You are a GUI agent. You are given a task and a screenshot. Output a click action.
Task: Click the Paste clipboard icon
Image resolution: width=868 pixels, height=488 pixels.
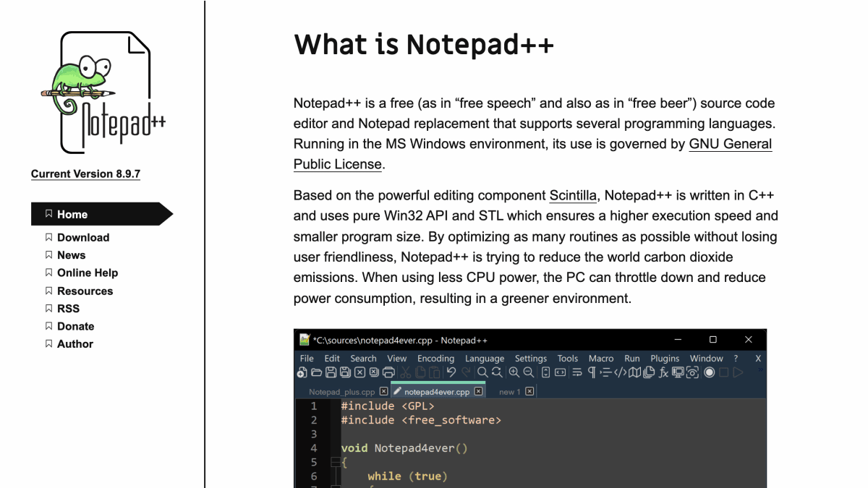point(434,372)
